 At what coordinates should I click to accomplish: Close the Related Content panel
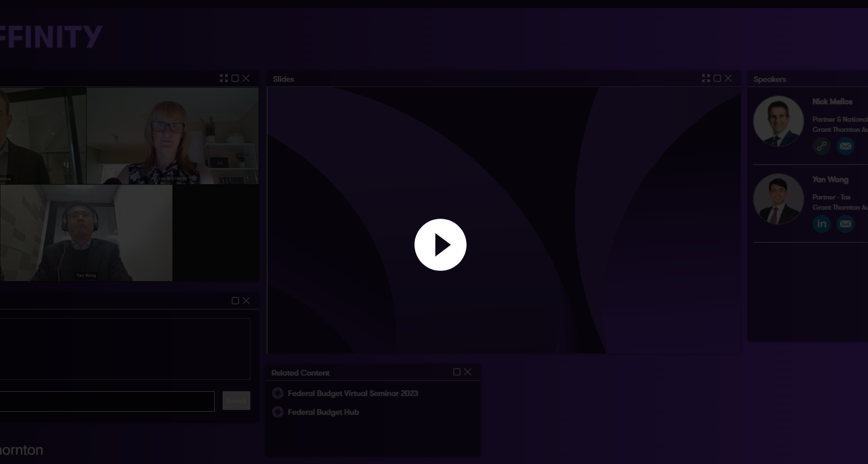pyautogui.click(x=468, y=372)
